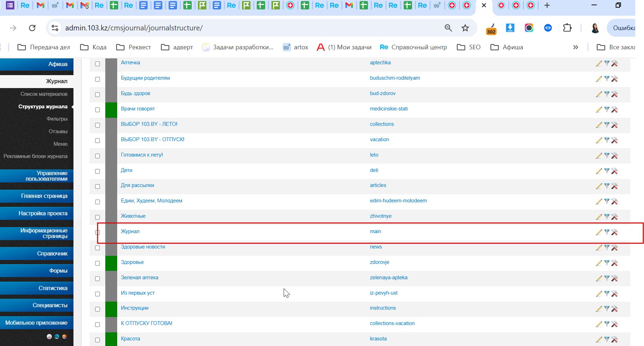
Task: Open the browser extensions puzzle icon
Action: click(567, 28)
